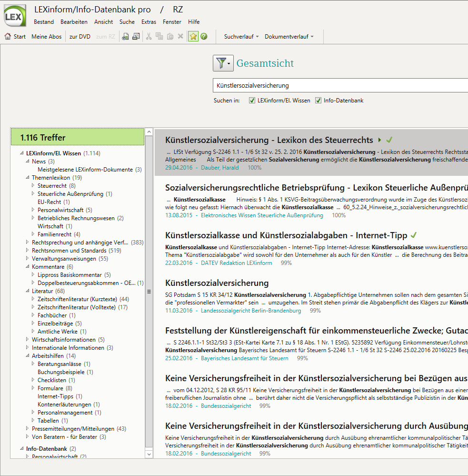The image size is (468, 476).
Task: Collapse the Literatur tree node
Action: pyautogui.click(x=28, y=291)
